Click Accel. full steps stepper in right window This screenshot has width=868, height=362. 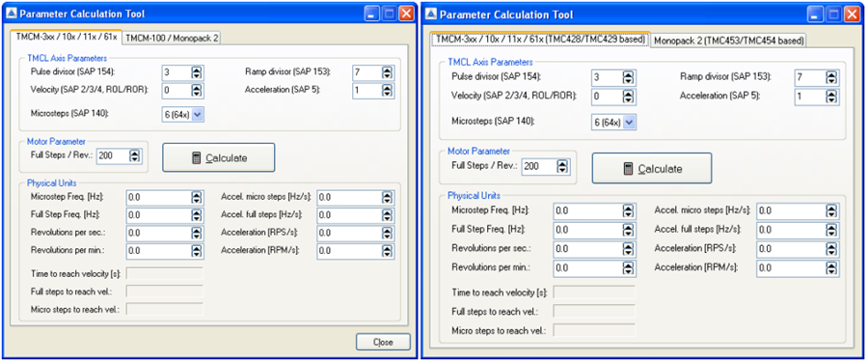point(831,230)
